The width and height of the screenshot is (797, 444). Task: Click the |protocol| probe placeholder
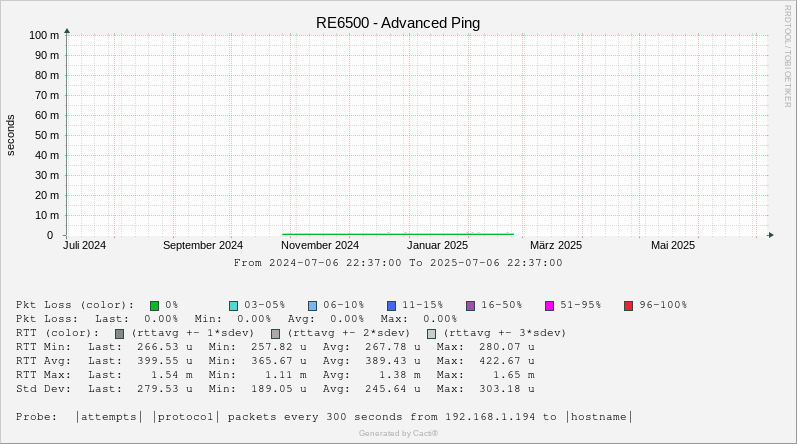186,417
